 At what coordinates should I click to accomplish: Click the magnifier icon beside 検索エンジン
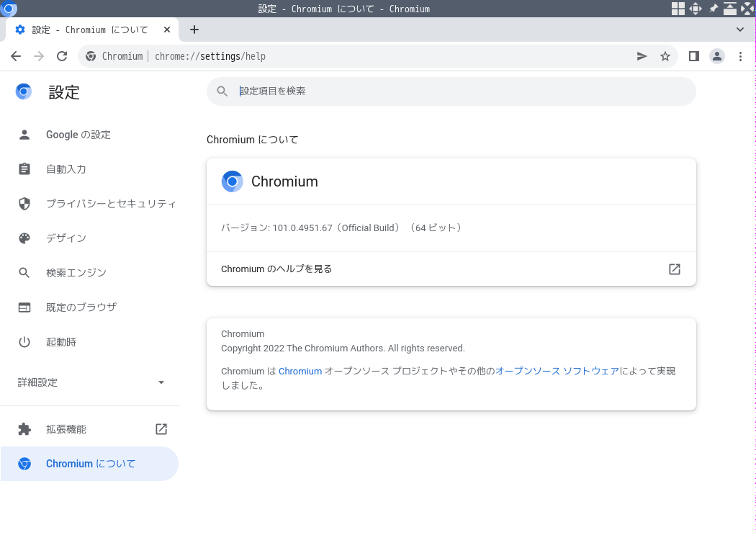(24, 273)
